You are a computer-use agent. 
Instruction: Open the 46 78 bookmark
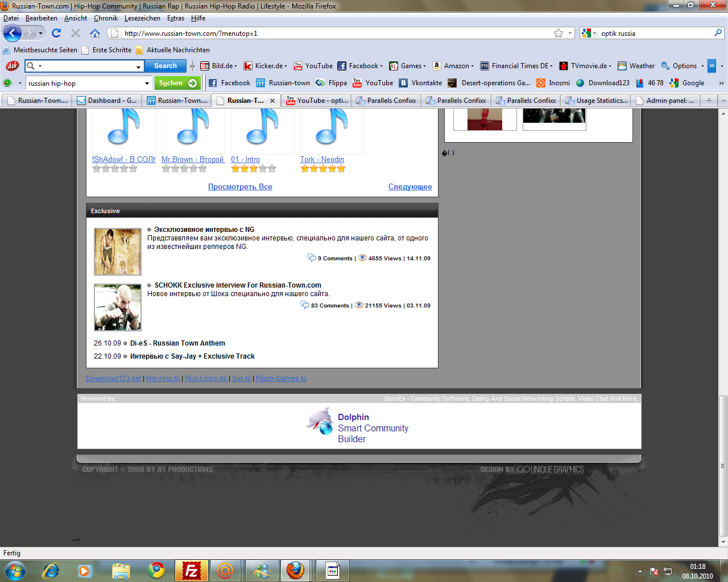650,83
